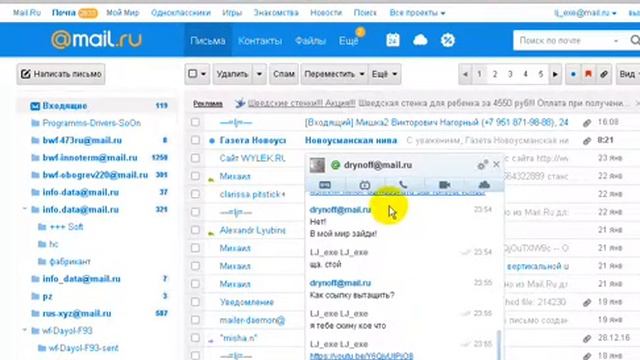Click attachment paperclip on 28.12.16 message

(587, 338)
